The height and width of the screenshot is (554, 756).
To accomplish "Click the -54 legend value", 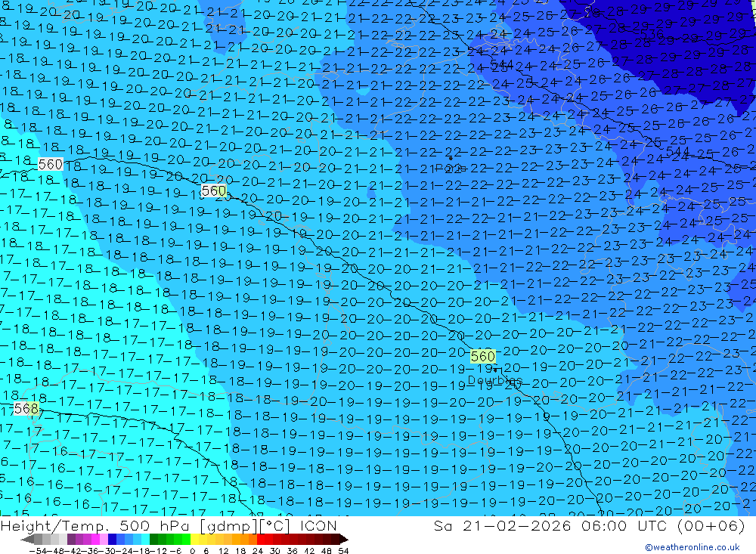I will pyautogui.click(x=38, y=551).
